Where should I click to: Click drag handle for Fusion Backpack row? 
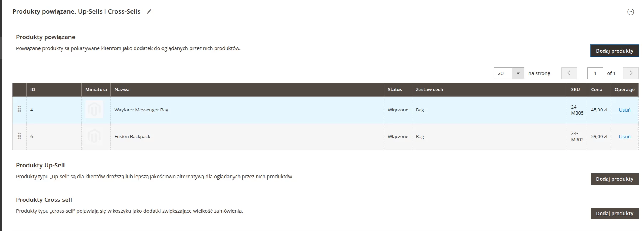point(20,136)
